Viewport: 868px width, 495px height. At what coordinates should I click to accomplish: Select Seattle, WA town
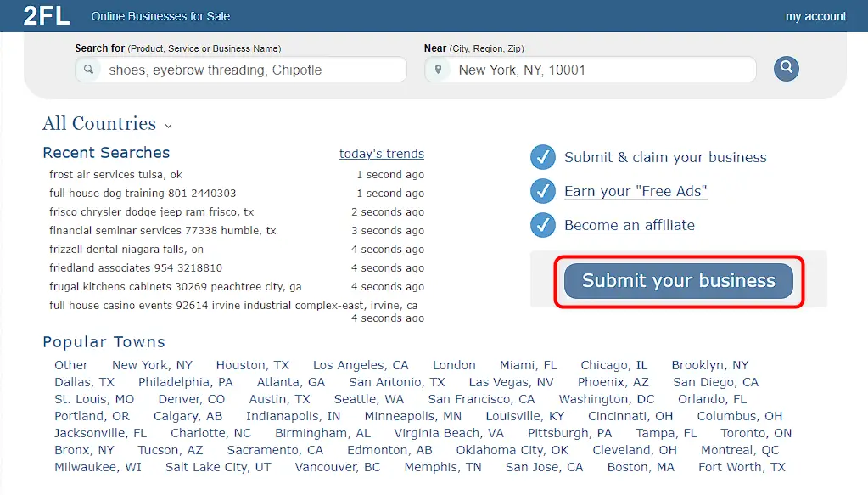pos(369,399)
